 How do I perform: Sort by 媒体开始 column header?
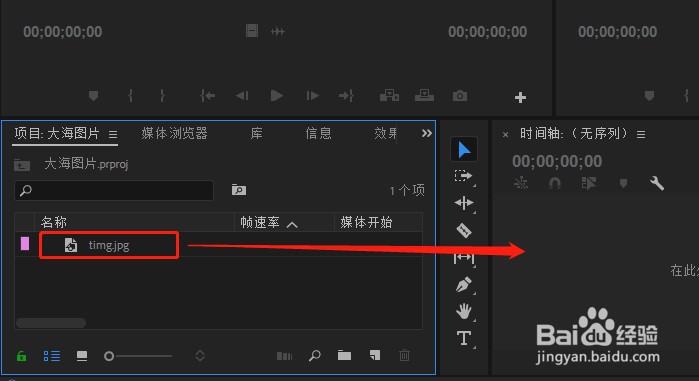tap(366, 222)
